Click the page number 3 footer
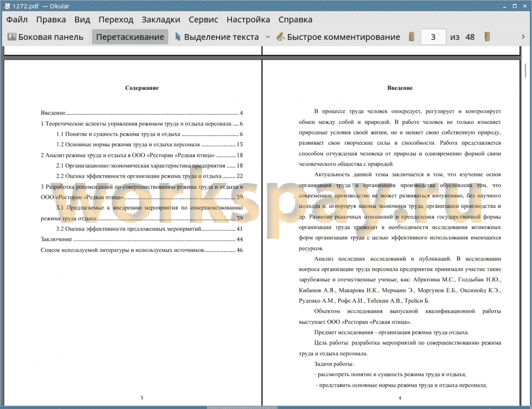 click(142, 397)
